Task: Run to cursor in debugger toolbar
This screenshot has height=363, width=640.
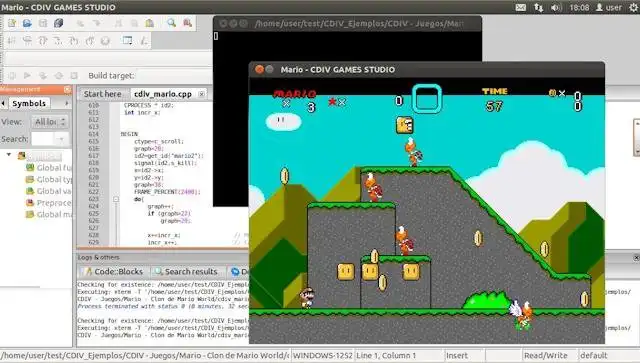Action: 27,40
